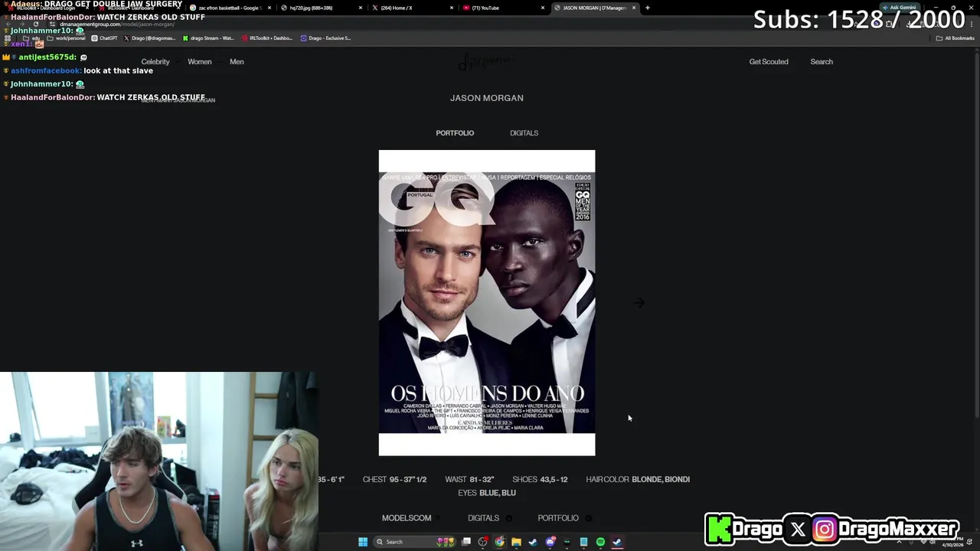Open the taskbar clock showing 4/30/2026
Viewport: 980px width, 551px height.
click(x=952, y=542)
